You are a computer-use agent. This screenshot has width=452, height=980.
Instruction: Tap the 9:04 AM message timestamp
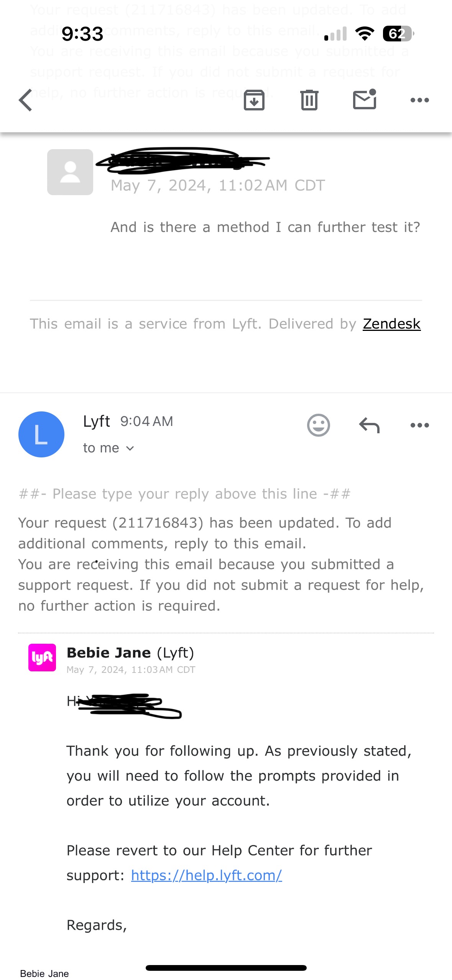[147, 421]
